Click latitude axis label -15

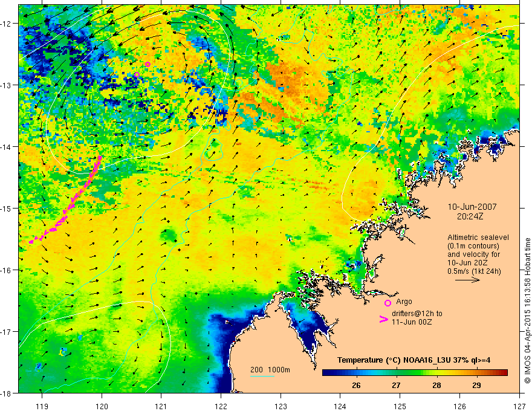[6, 208]
